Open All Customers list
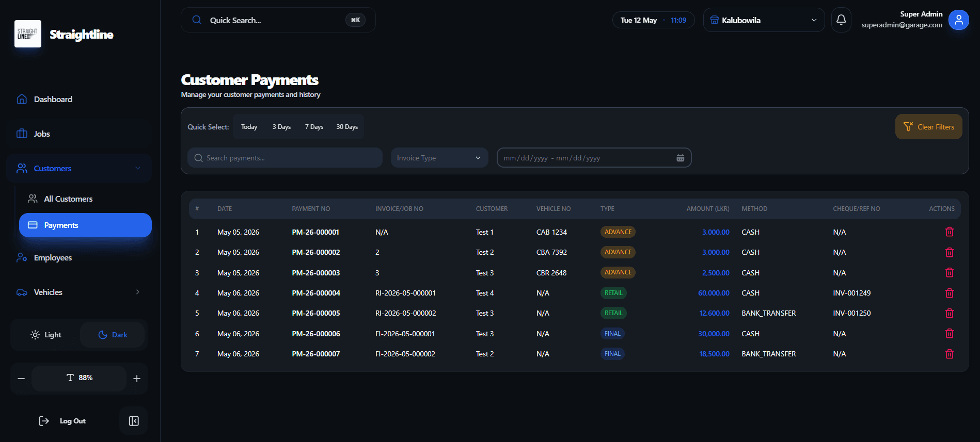Image resolution: width=980 pixels, height=442 pixels. [x=85, y=199]
